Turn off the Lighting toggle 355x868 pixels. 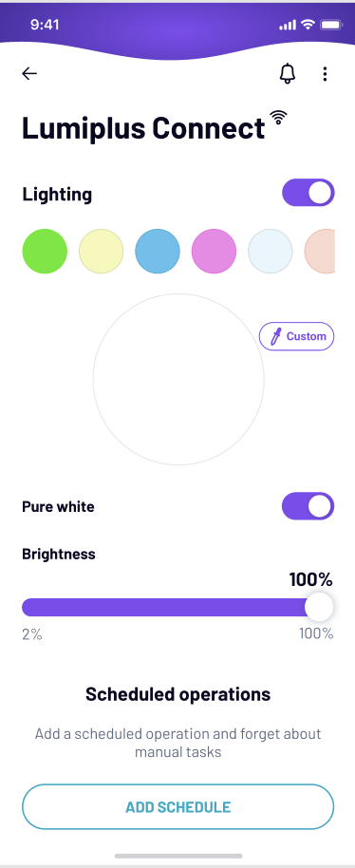click(x=308, y=193)
